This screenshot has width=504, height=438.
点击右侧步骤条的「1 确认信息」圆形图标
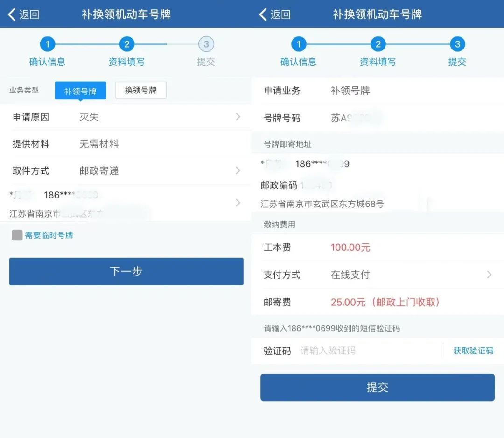pos(299,44)
